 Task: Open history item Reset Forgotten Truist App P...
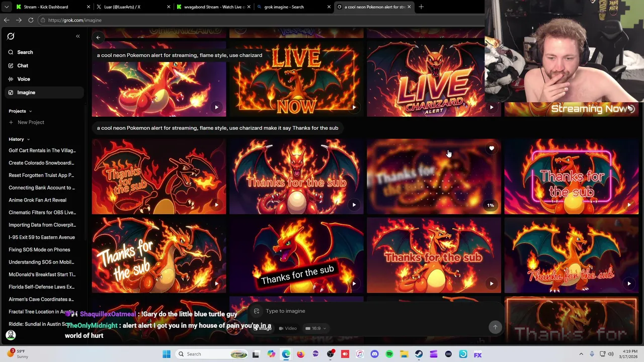coord(41,175)
